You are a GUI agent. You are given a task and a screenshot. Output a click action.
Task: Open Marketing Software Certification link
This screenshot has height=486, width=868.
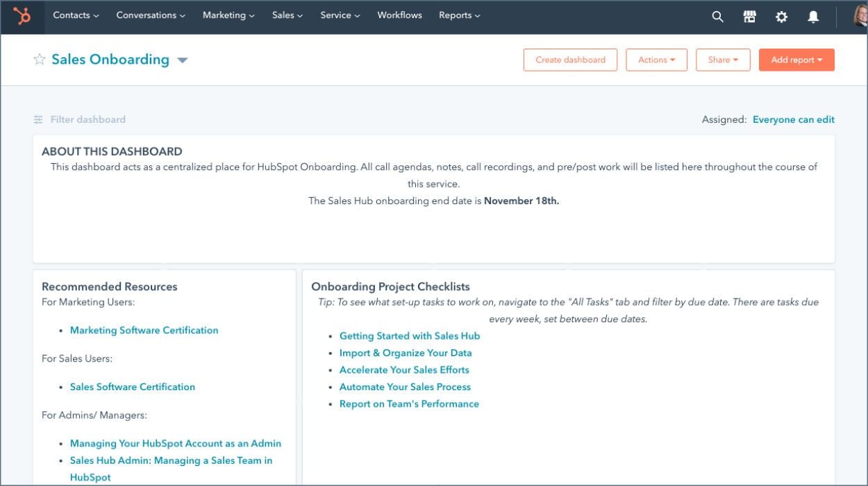click(144, 330)
